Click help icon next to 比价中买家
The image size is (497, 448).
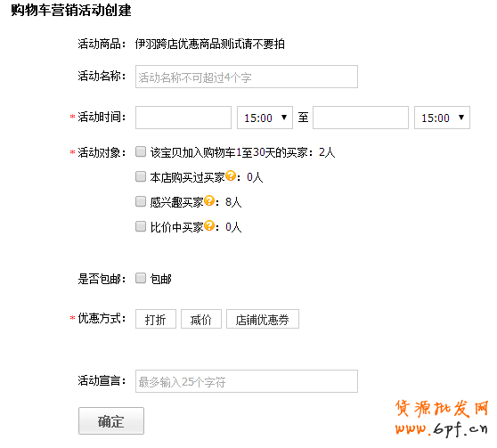(209, 225)
